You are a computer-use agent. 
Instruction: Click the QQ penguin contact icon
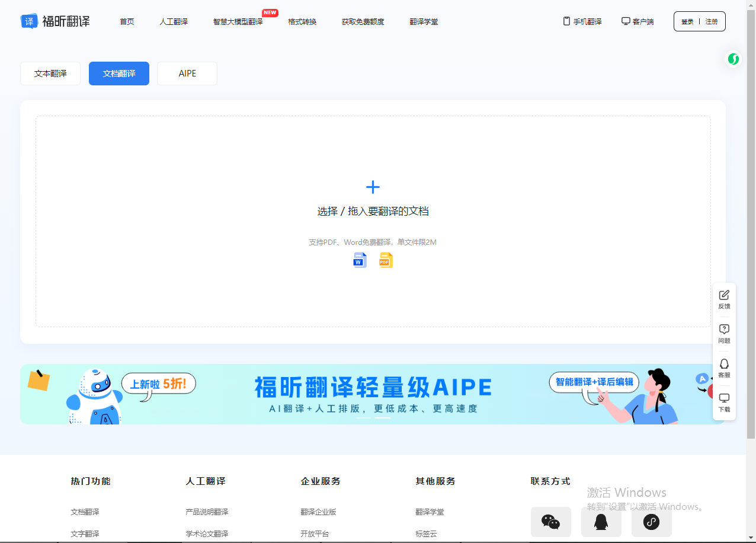(x=601, y=522)
